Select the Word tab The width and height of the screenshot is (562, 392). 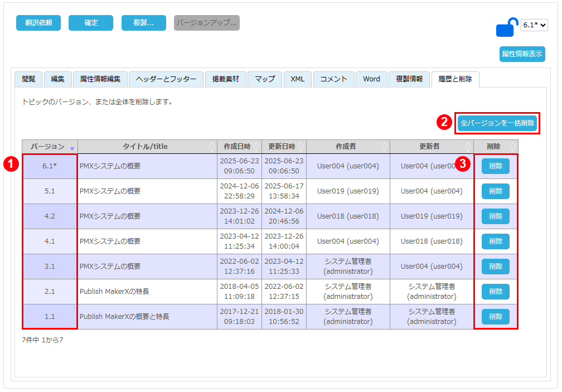coord(371,79)
